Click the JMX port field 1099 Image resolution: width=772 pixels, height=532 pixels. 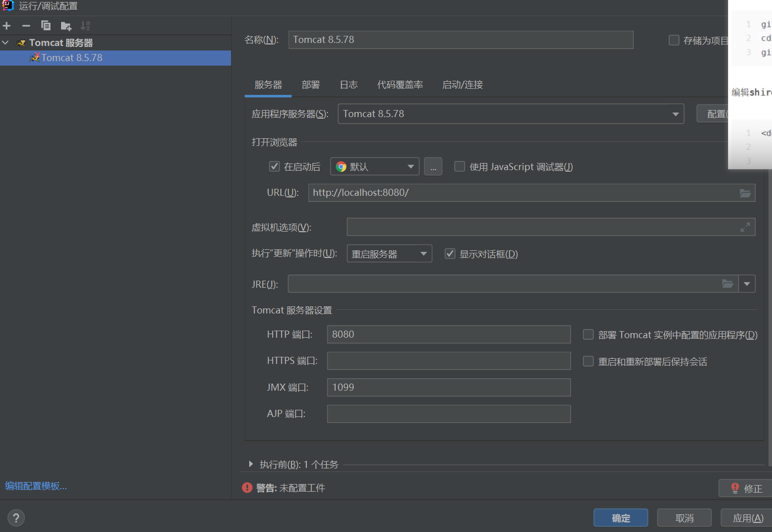coord(449,387)
